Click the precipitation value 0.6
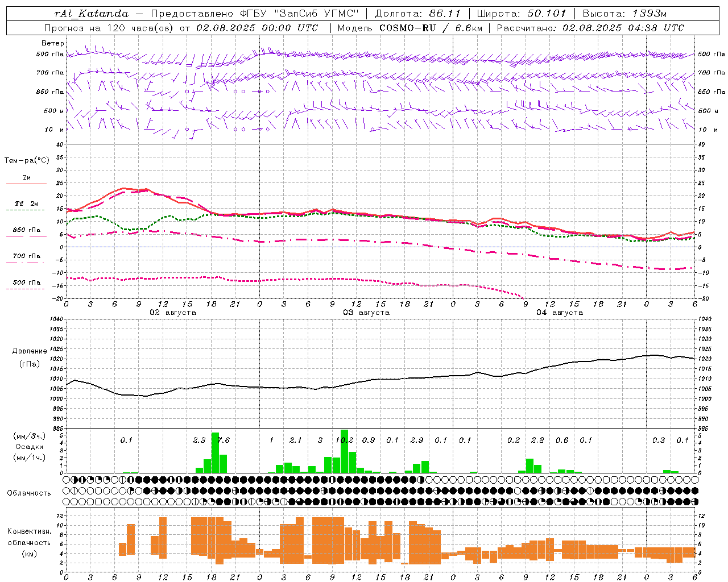Image resolution: width=728 pixels, height=582 pixels. tap(562, 440)
